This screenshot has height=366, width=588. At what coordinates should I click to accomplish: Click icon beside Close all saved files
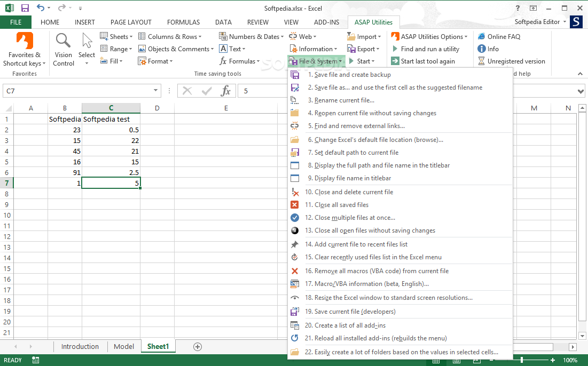[x=295, y=204]
